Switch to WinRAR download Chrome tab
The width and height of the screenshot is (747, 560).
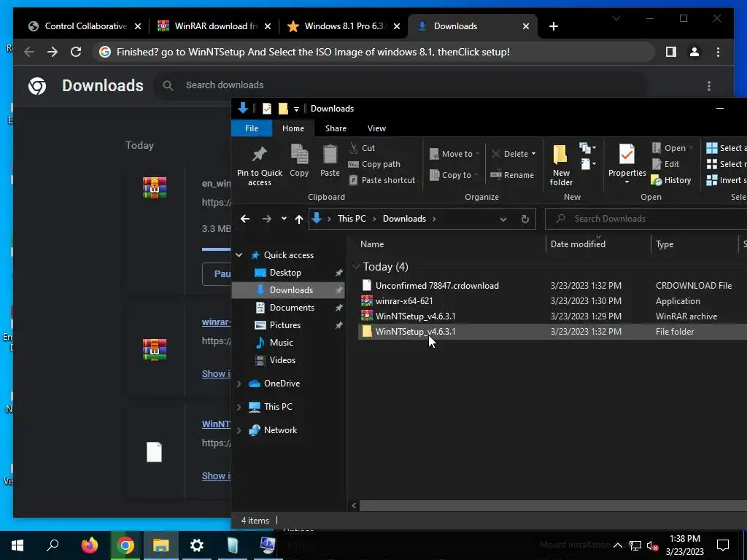tap(214, 26)
